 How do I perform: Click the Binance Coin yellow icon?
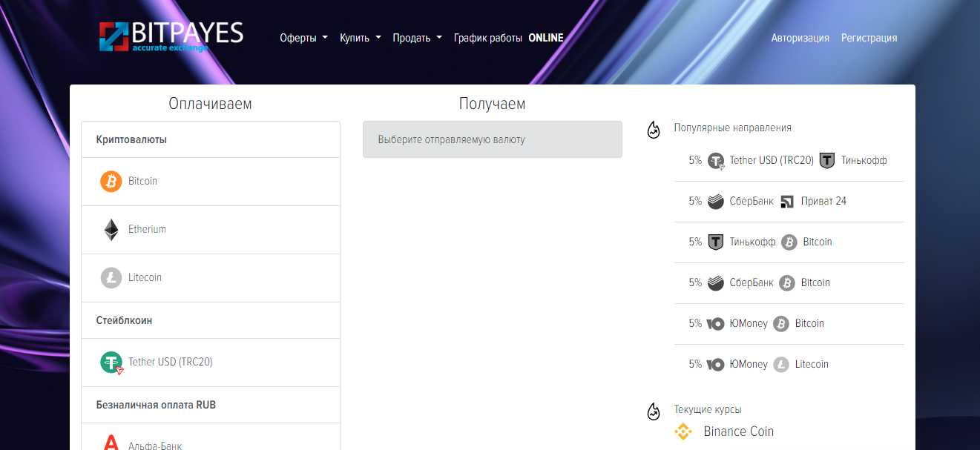683,431
